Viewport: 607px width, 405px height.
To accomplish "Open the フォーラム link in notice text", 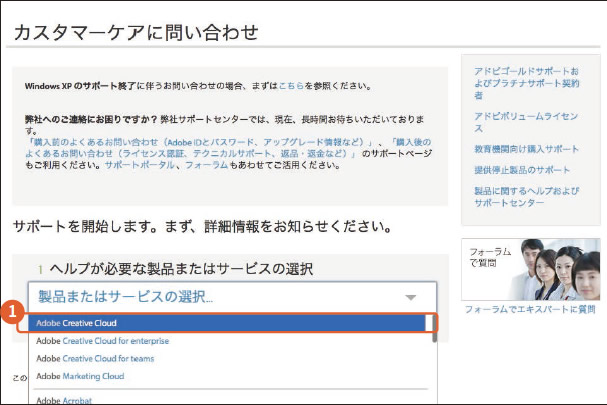I will pyautogui.click(x=206, y=165).
